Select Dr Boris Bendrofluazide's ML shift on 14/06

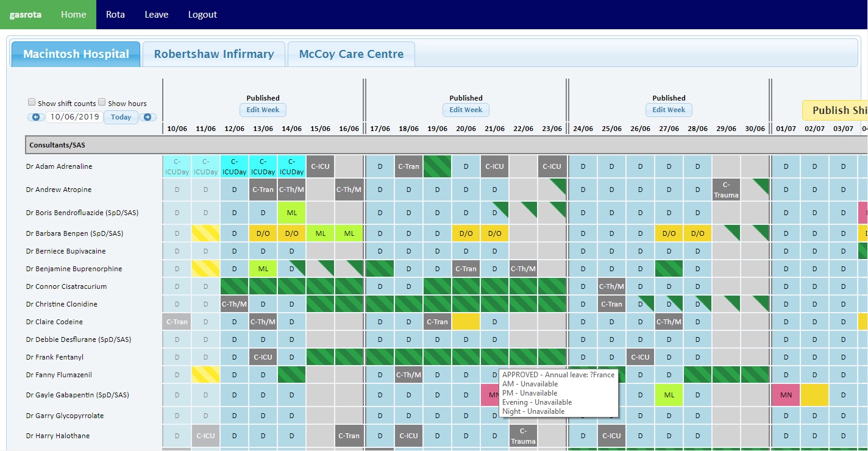tap(291, 213)
